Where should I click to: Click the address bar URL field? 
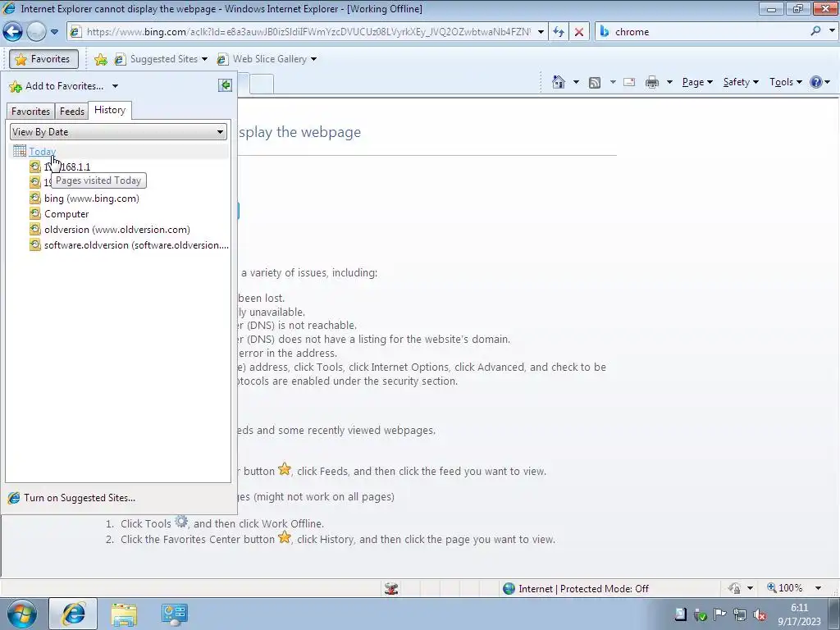pos(308,32)
